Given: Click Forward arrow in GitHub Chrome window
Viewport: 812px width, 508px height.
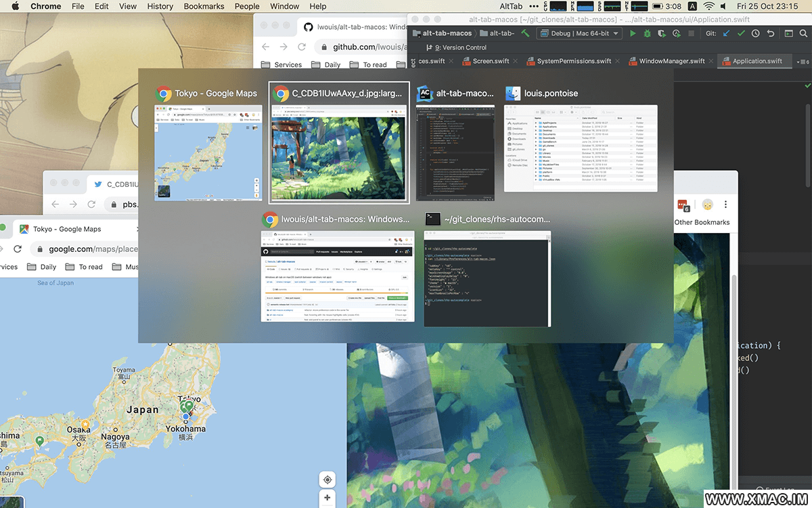Looking at the screenshot, I should click(284, 47).
